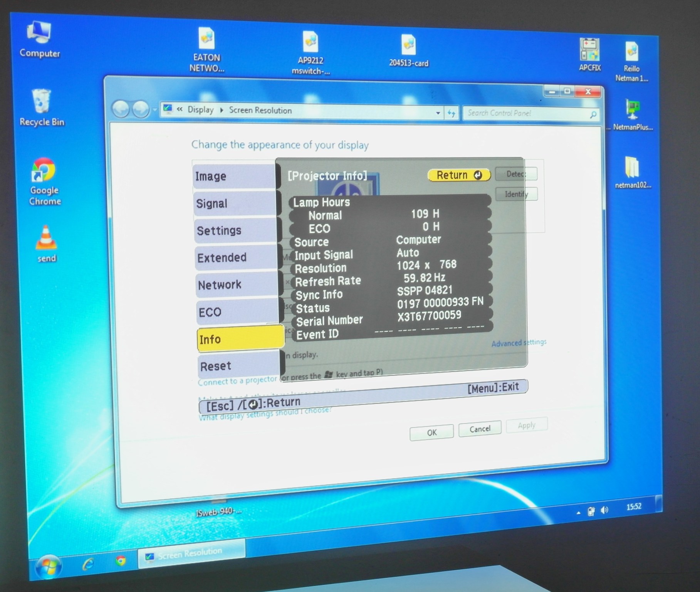Launch Internet Explorer from the taskbar
The image size is (700, 592).
[x=88, y=564]
